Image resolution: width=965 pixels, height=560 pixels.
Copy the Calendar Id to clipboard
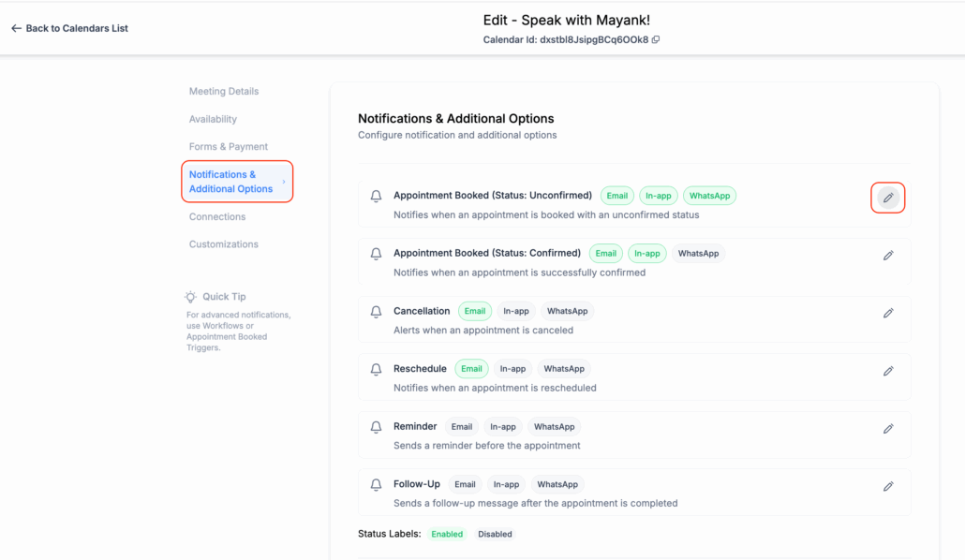pos(656,40)
